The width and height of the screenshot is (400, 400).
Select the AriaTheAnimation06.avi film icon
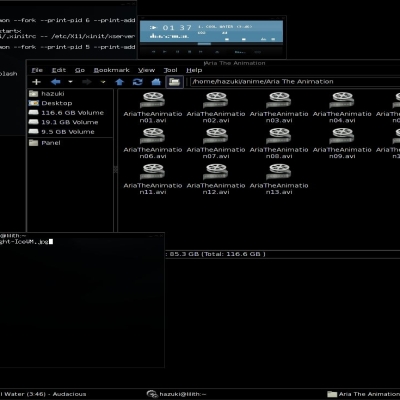tap(152, 136)
